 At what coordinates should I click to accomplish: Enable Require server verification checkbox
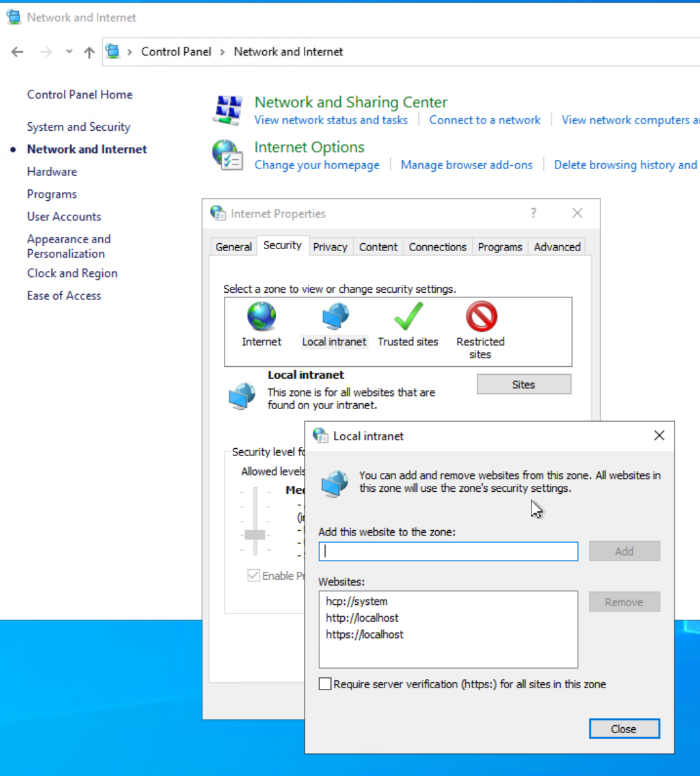coord(325,684)
